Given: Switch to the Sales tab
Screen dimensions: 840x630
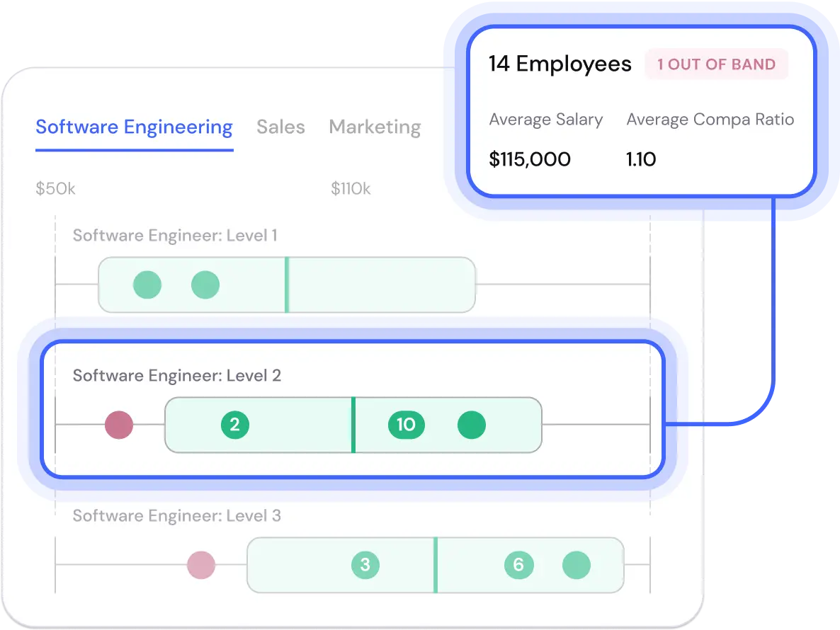Looking at the screenshot, I should [x=280, y=127].
